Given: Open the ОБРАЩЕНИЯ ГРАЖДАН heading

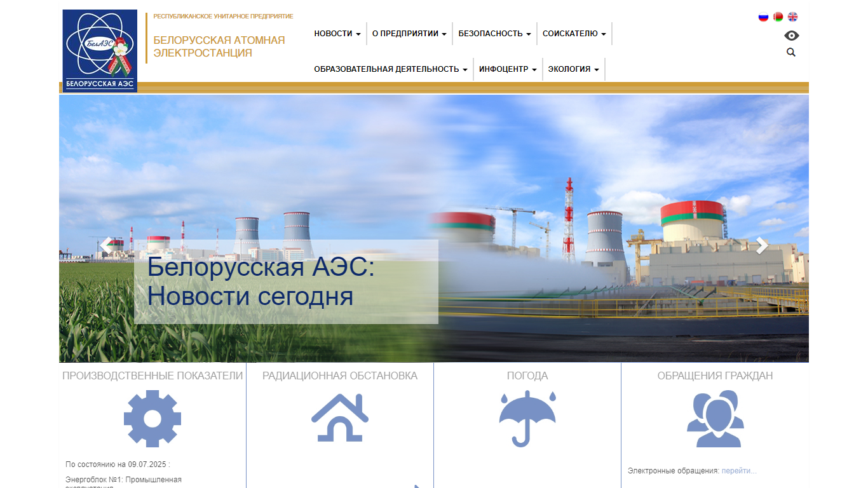Looking at the screenshot, I should coord(715,376).
